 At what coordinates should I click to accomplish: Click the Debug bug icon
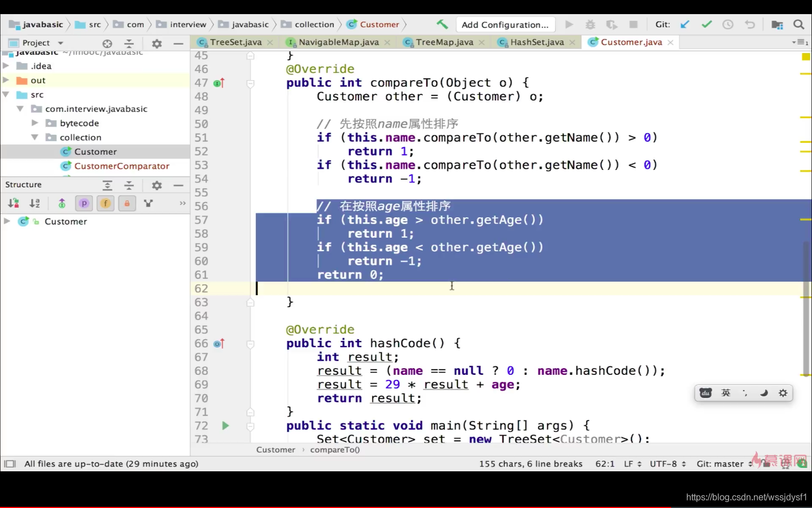click(590, 24)
